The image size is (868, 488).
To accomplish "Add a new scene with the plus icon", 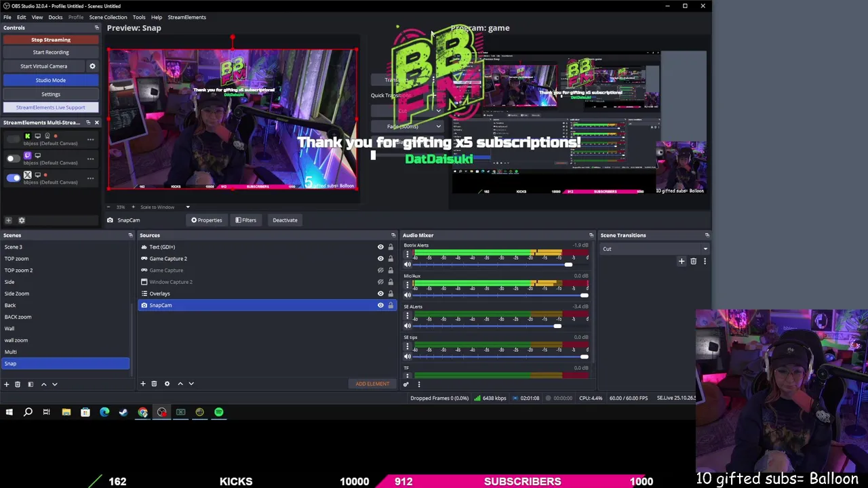I will (x=7, y=384).
